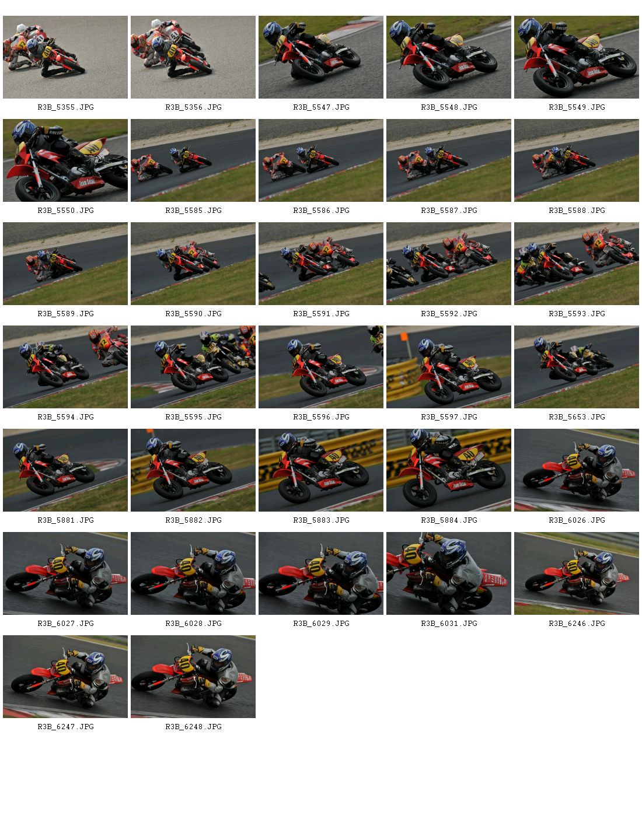Select the R3B_6246.JPG image
642x840 pixels.
(577, 573)
